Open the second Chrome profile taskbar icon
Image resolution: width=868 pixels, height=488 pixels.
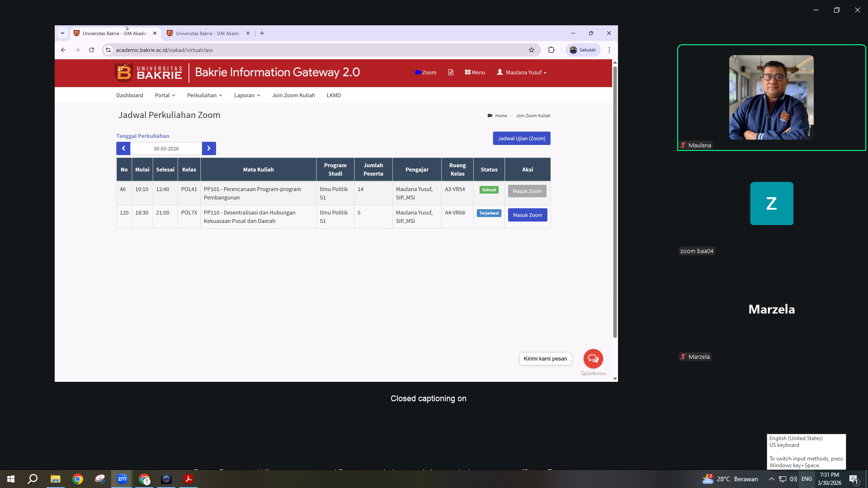click(x=145, y=479)
